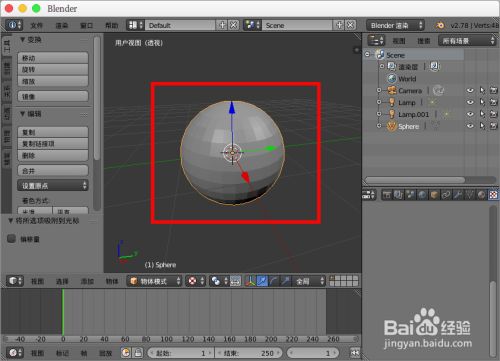Toggle Sphere visibility eye in outliner
This screenshot has width=500, height=361.
pos(470,126)
